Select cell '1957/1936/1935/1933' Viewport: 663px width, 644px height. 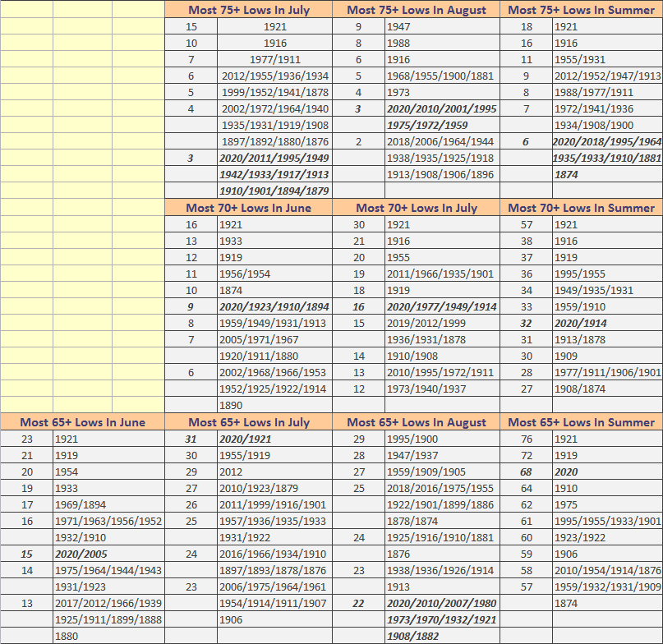tap(275, 522)
